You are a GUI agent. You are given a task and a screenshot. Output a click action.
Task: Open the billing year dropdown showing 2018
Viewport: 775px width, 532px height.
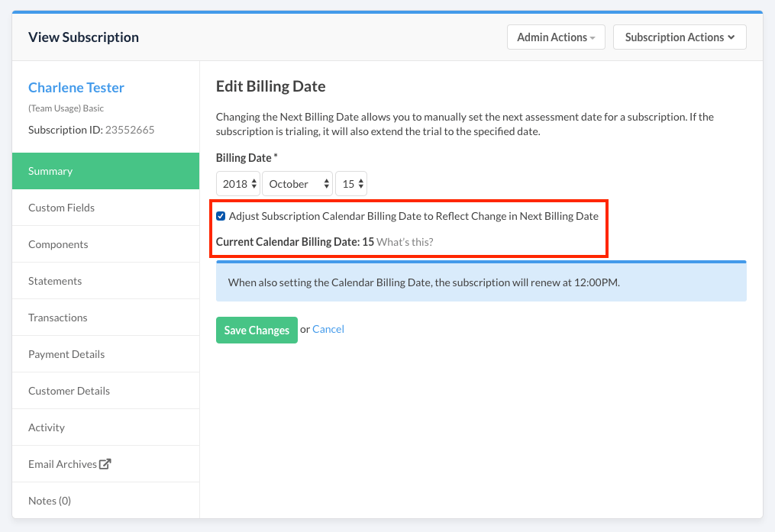(x=237, y=184)
